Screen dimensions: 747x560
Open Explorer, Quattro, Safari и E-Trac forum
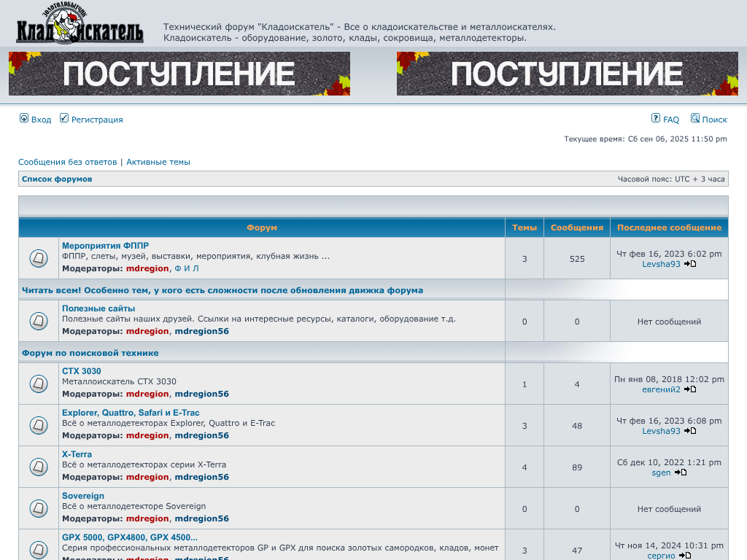(x=131, y=413)
